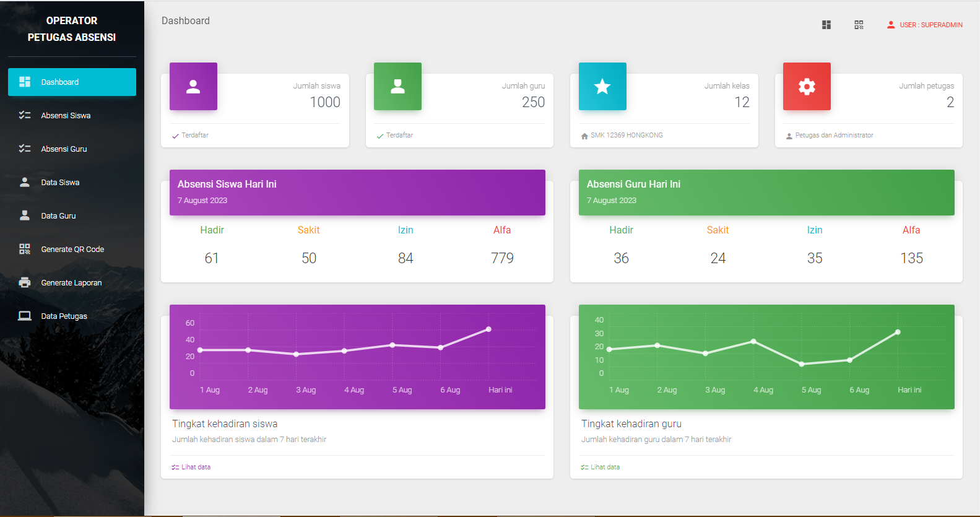Click the Hari ini point on student chart

pos(488,329)
